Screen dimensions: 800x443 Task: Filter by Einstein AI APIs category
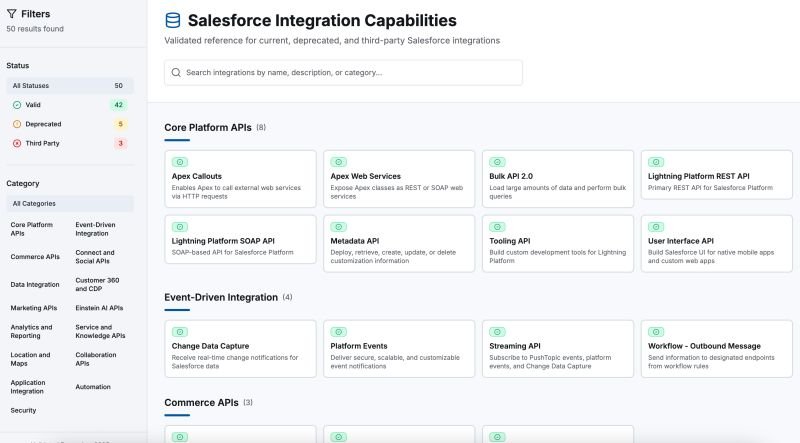pos(99,308)
